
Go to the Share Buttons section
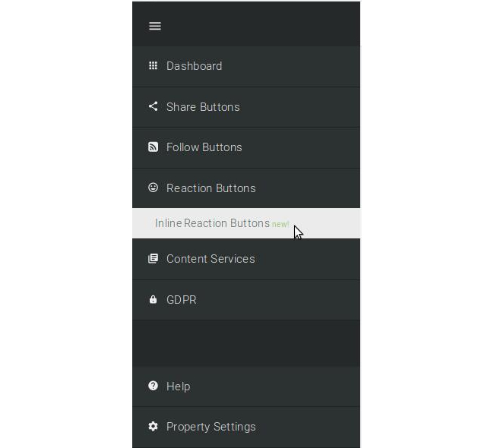246,107
